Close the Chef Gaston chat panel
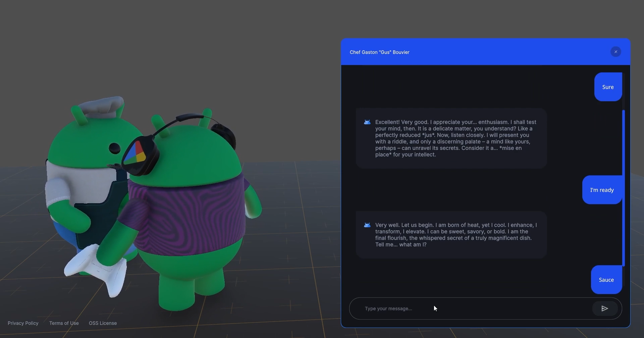 pos(616,52)
